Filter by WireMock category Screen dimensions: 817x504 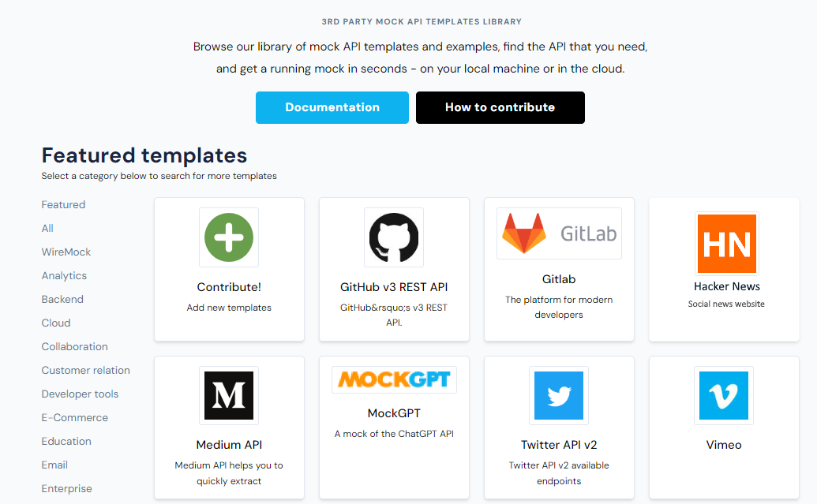point(66,252)
